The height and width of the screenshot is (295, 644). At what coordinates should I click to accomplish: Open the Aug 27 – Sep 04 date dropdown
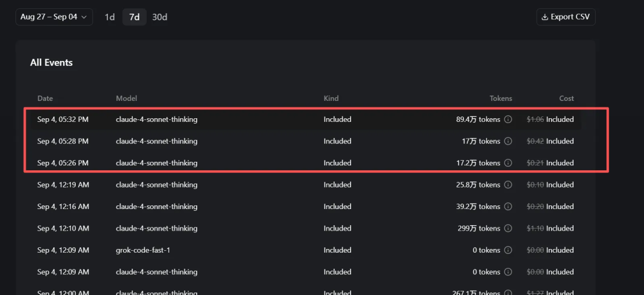click(x=54, y=17)
